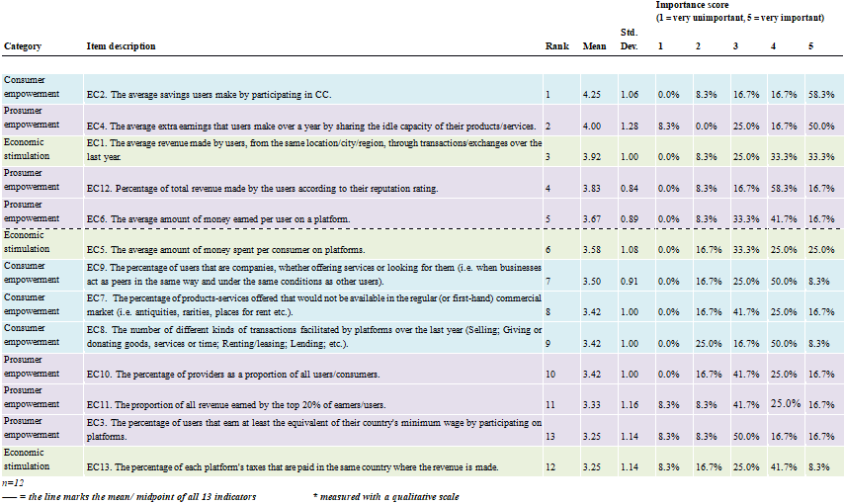Image resolution: width=844 pixels, height=504 pixels.
Task: Click the EC4 average extra earnings description
Action: (x=311, y=126)
